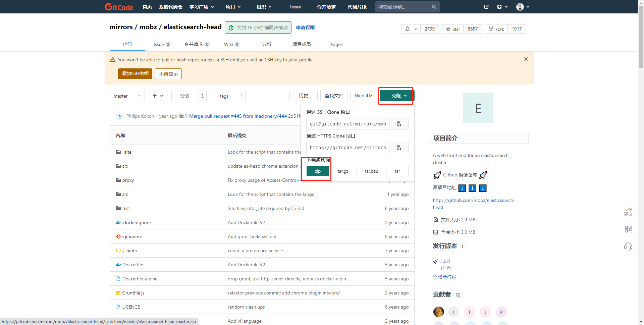Toggle the 克隆 clone dropdown
The height and width of the screenshot is (325, 644).
pos(397,96)
